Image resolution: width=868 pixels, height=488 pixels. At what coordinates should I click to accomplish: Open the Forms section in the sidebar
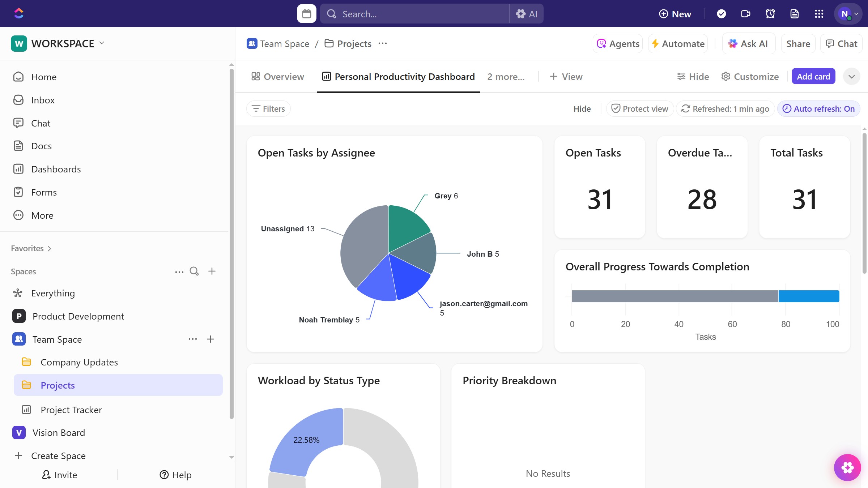click(44, 192)
